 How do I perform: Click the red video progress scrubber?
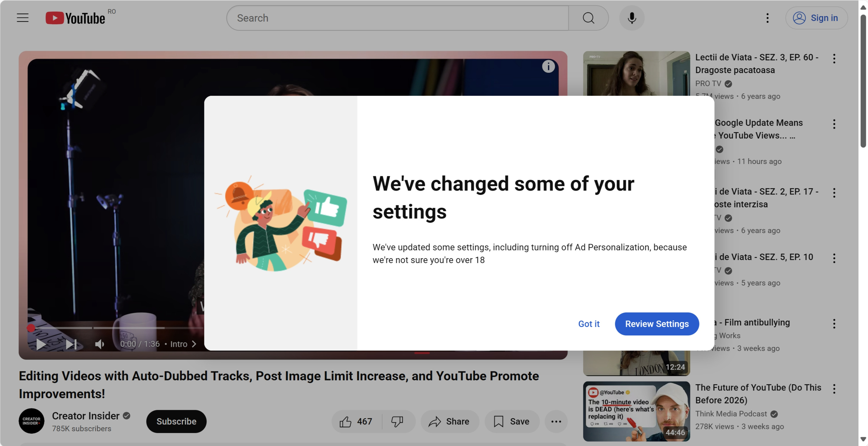(x=31, y=328)
